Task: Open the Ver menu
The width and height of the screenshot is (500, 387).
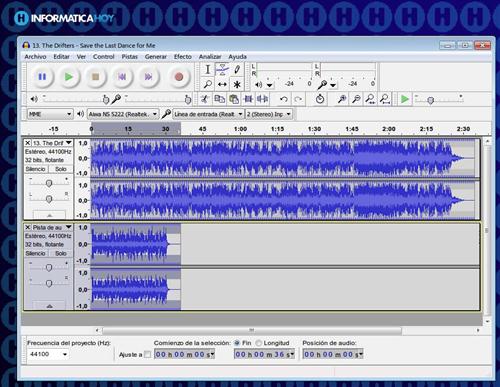Action: pyautogui.click(x=81, y=57)
